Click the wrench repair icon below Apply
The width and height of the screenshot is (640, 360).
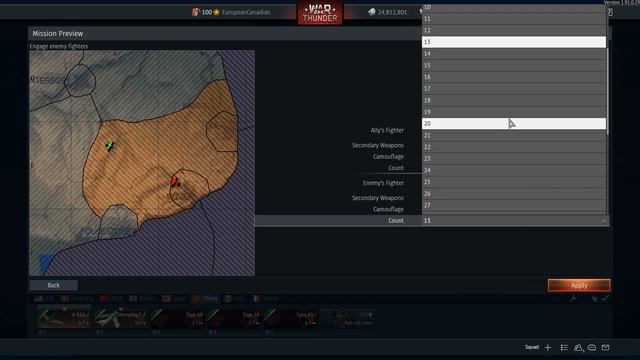[573, 299]
